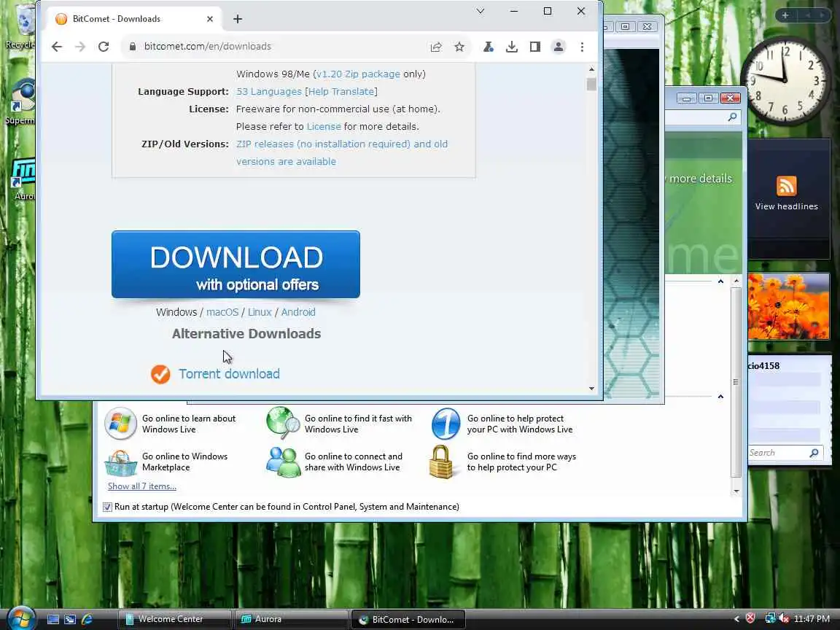Click the big DOWNLOAD with optional offers button
The height and width of the screenshot is (630, 840).
pyautogui.click(x=236, y=264)
